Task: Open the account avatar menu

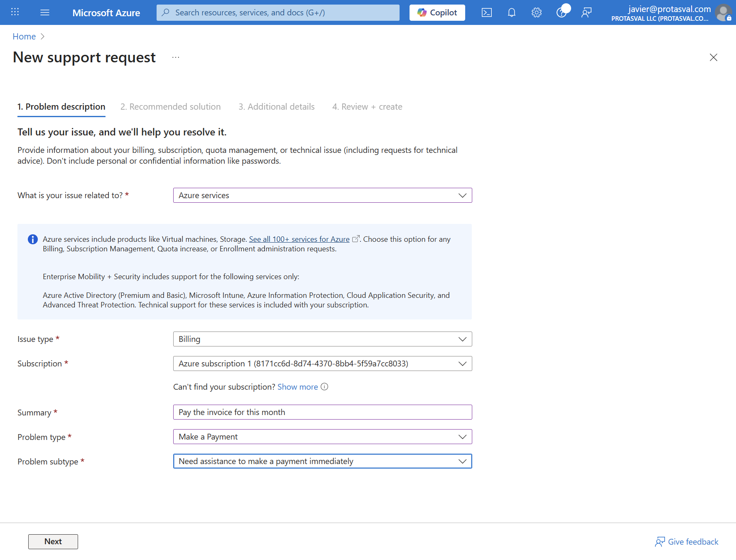Action: pos(724,12)
